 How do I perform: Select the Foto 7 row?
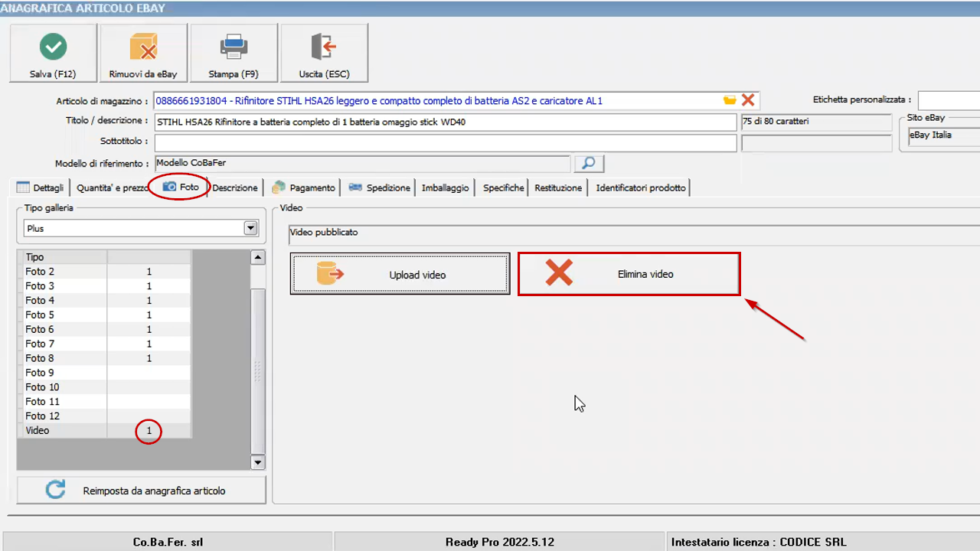(x=104, y=344)
